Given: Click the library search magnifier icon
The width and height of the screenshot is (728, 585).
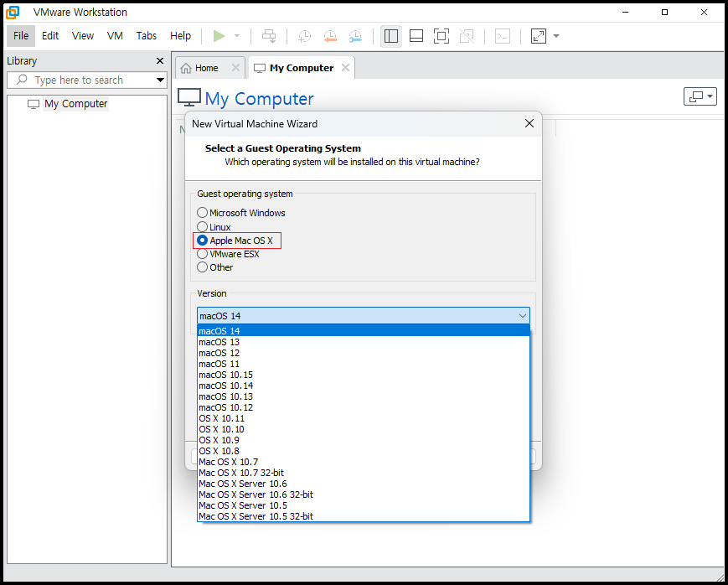Looking at the screenshot, I should 21,80.
